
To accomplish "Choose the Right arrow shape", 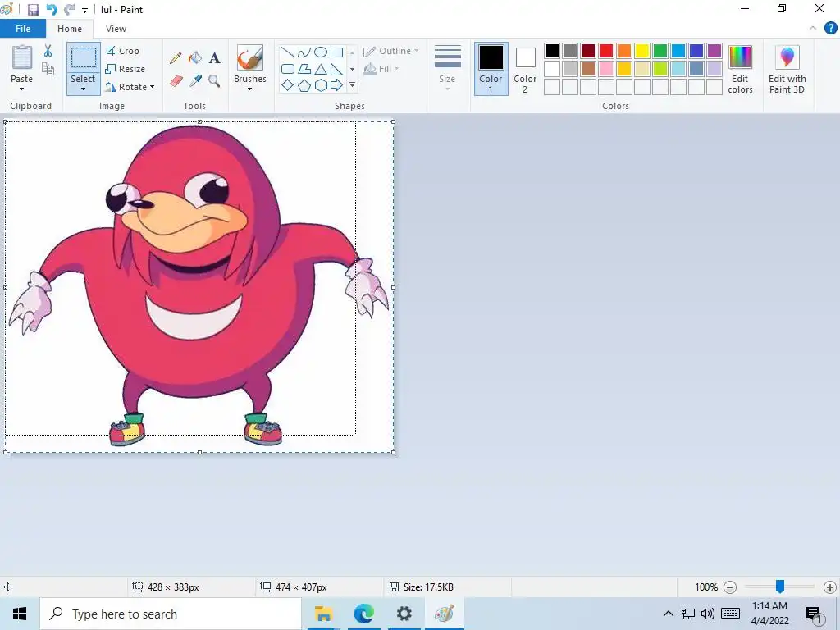I will [336, 85].
